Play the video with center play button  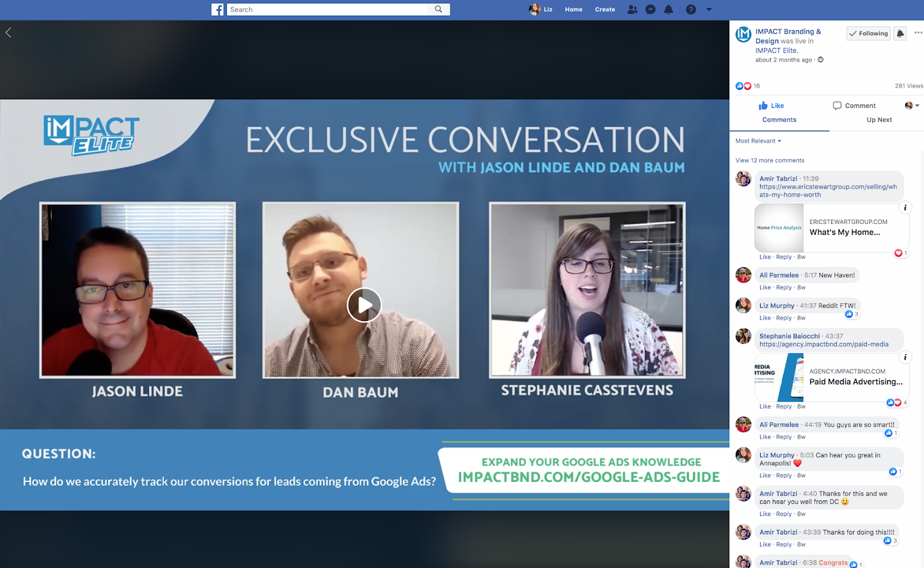pos(364,305)
